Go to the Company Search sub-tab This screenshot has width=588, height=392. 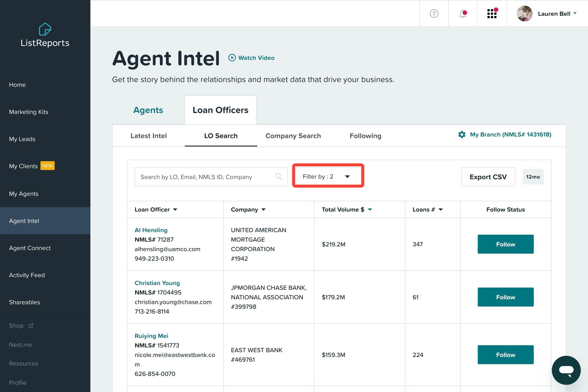click(293, 136)
